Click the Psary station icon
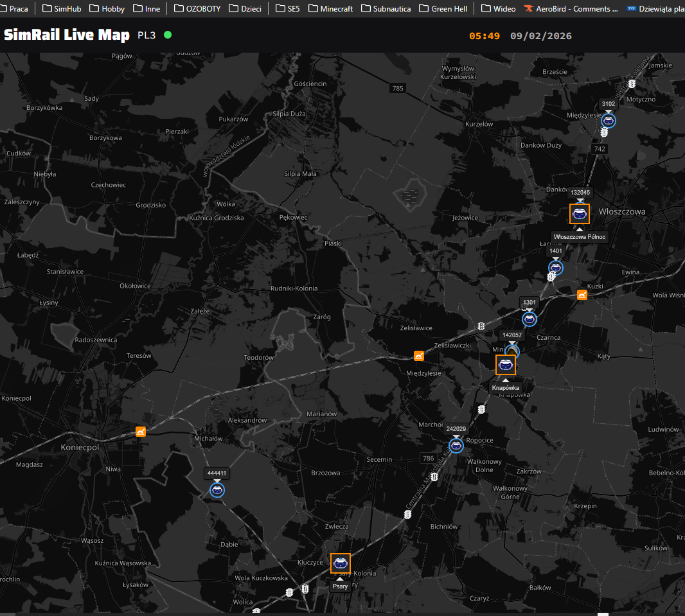 click(340, 563)
